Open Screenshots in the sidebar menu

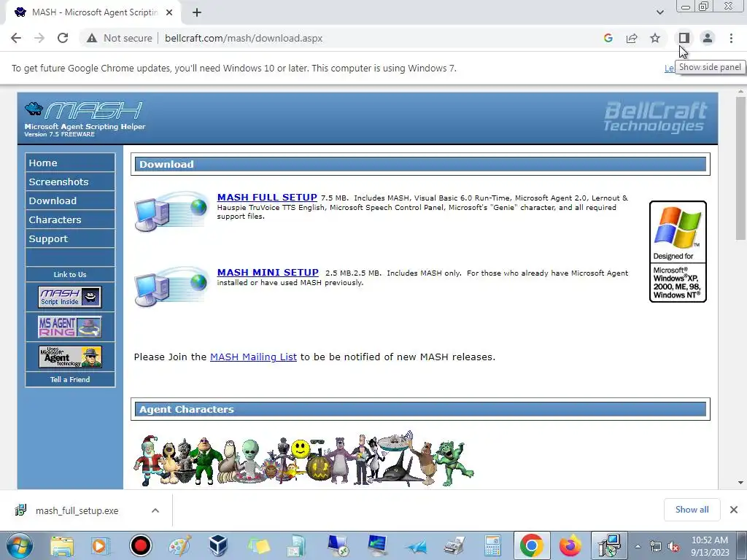pos(70,182)
